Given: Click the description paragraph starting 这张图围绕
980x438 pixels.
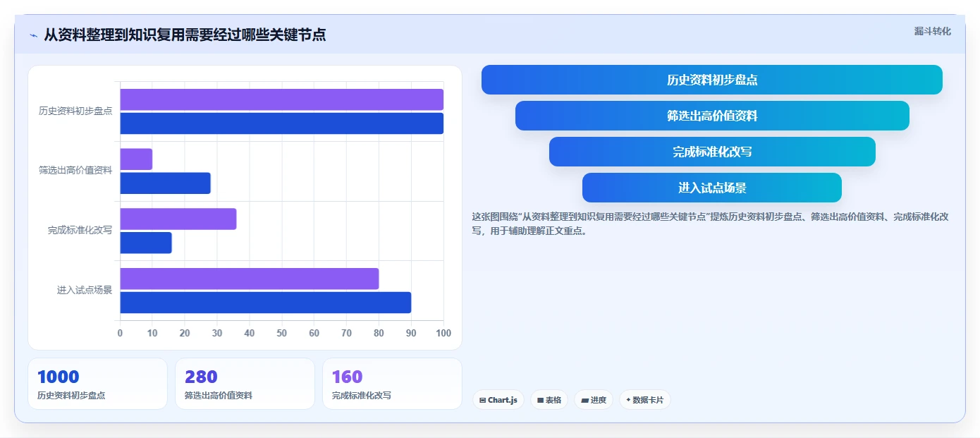Looking at the screenshot, I should tap(710, 224).
